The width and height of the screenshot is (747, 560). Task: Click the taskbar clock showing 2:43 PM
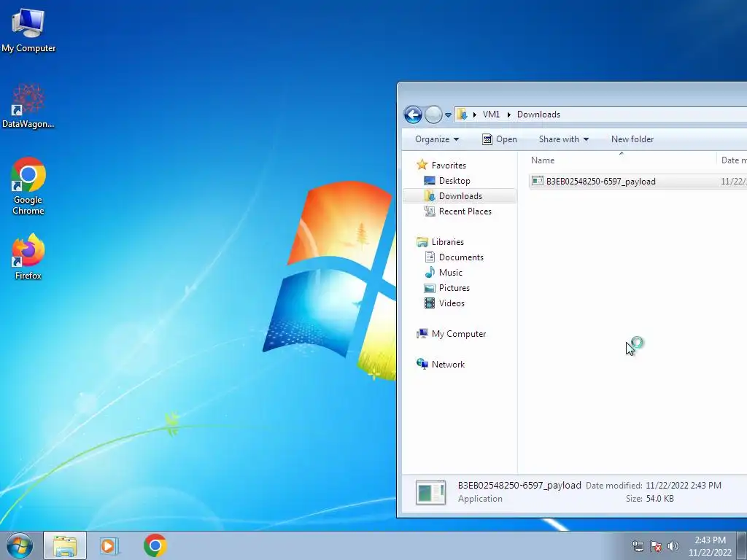[710, 546]
